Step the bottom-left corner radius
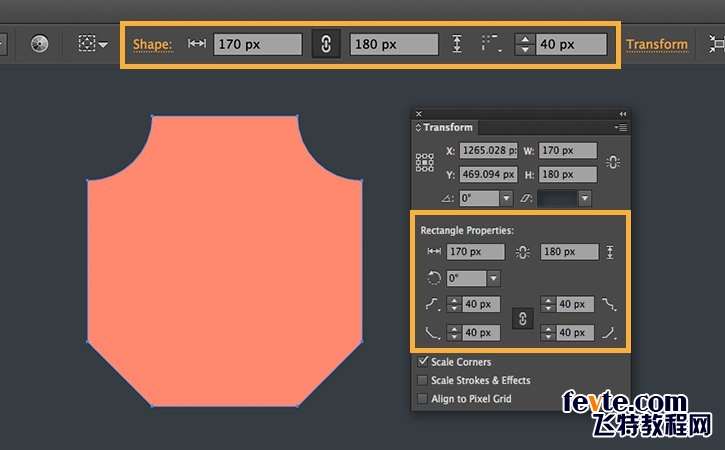 [454, 333]
